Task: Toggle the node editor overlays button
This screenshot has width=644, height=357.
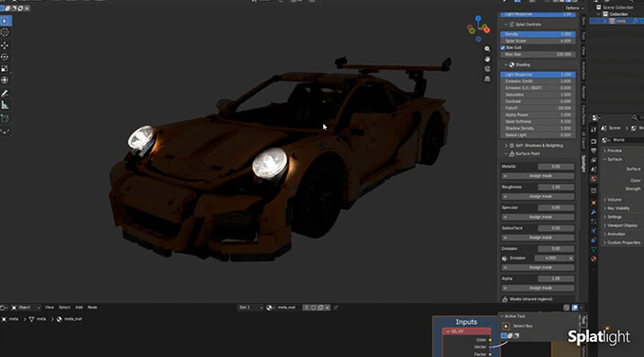Action: pos(575,308)
